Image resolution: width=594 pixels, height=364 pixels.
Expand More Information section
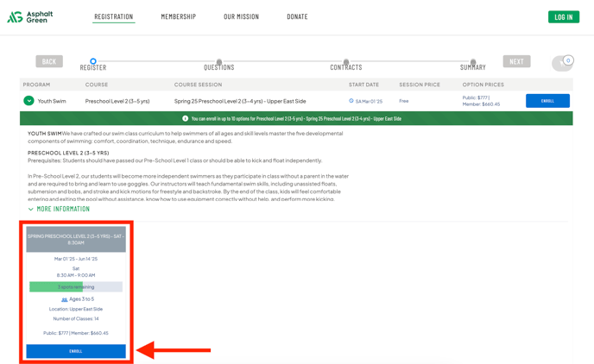pyautogui.click(x=59, y=209)
